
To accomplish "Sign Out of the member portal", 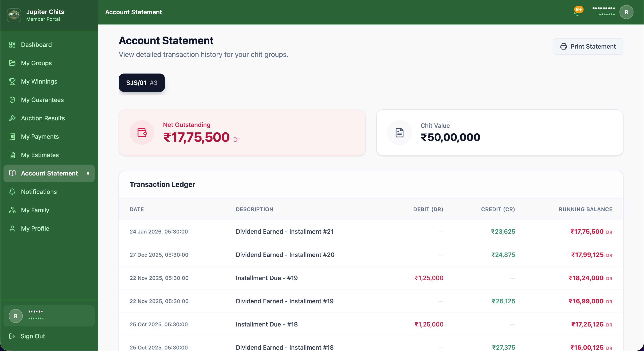I will (x=32, y=336).
